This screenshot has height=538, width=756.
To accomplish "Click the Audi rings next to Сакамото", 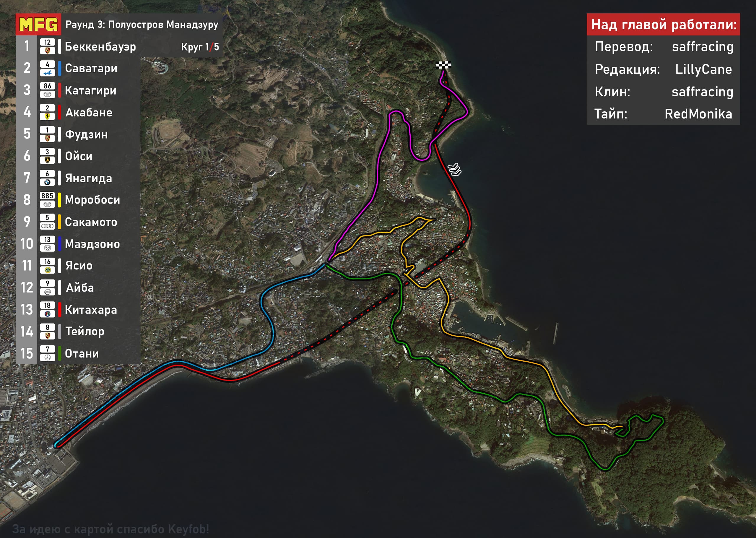I will 47,226.
